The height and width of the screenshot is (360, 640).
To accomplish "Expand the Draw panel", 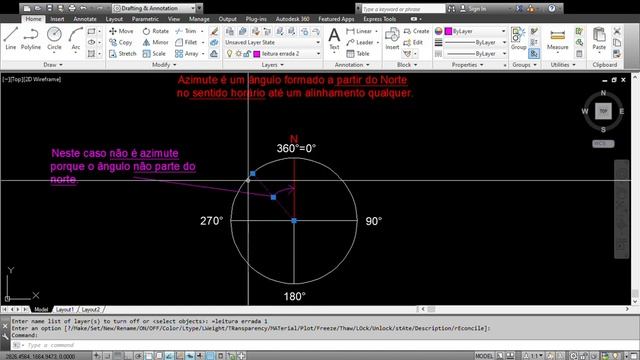I will click(53, 65).
